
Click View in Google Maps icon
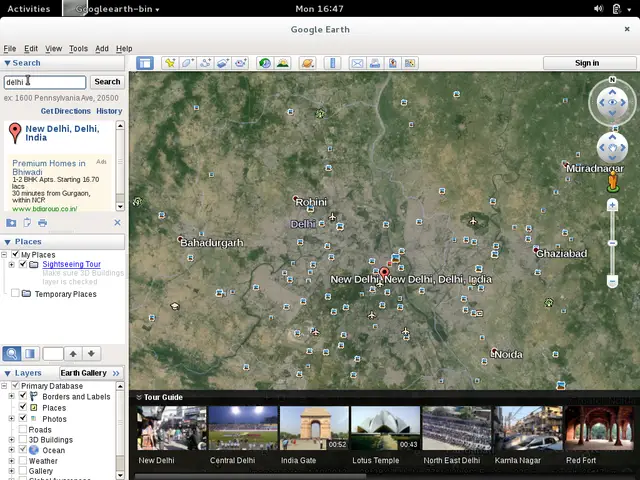(x=410, y=63)
